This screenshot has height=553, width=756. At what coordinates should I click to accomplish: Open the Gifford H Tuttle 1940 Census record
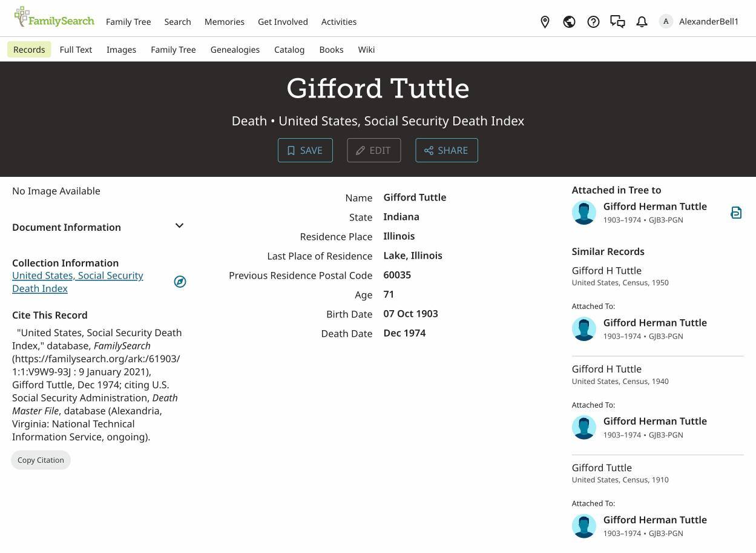pos(606,369)
